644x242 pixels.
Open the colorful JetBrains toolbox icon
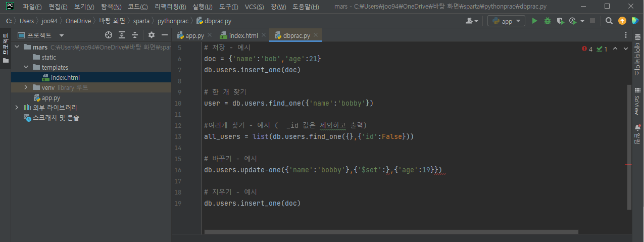[x=635, y=21]
